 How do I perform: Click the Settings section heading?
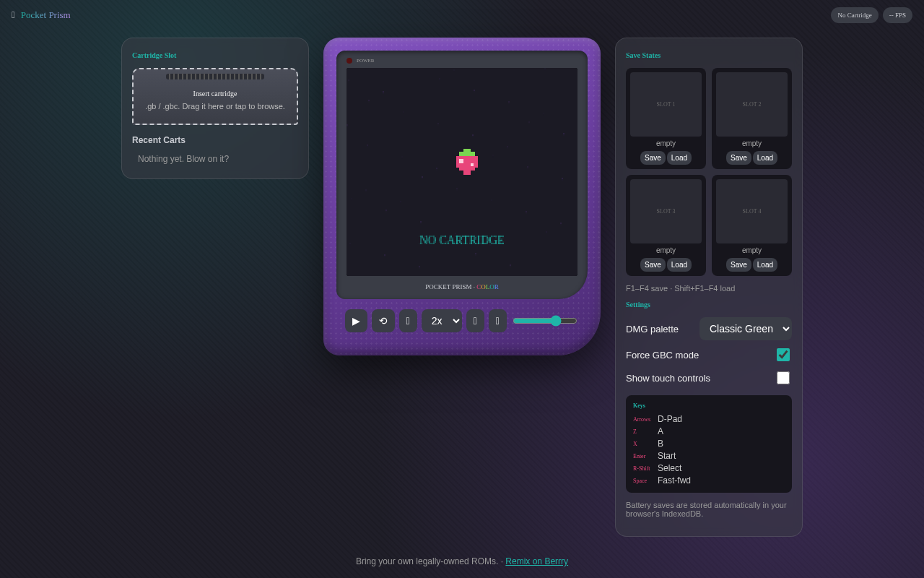638,305
